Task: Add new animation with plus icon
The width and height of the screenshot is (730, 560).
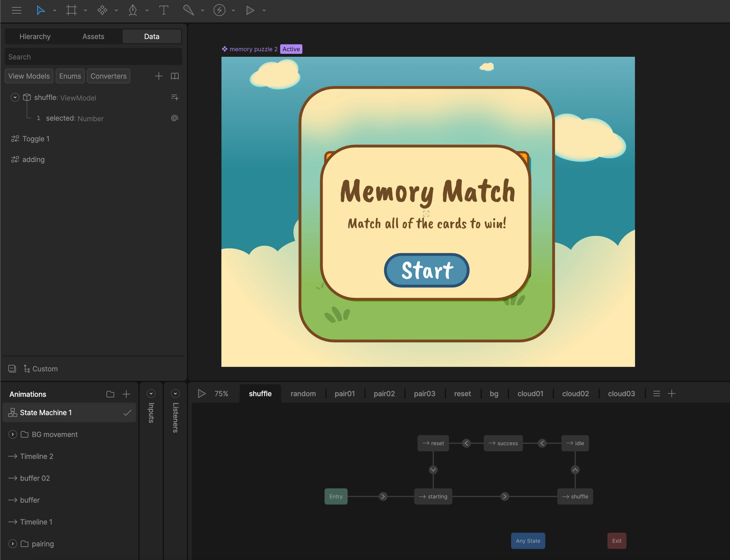Action: [126, 394]
